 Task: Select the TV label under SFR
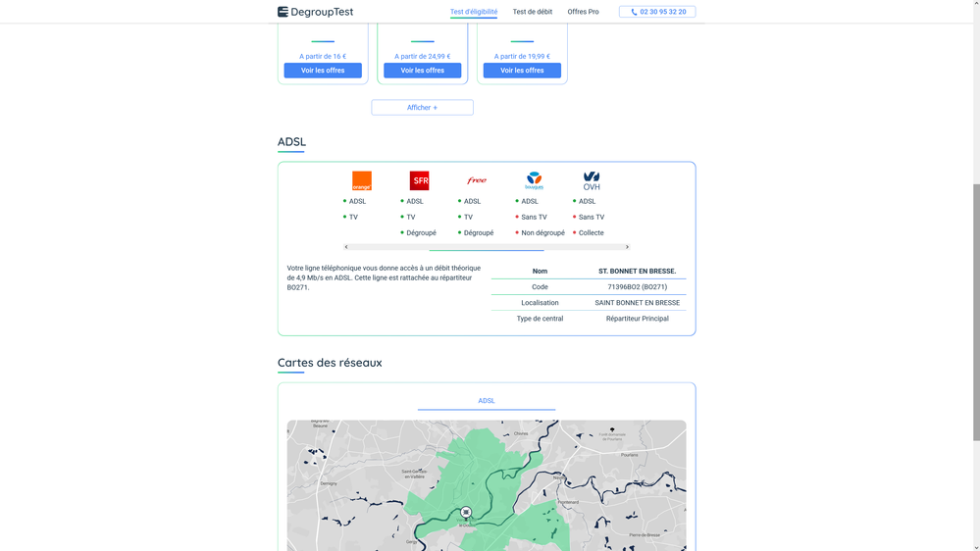tap(411, 218)
